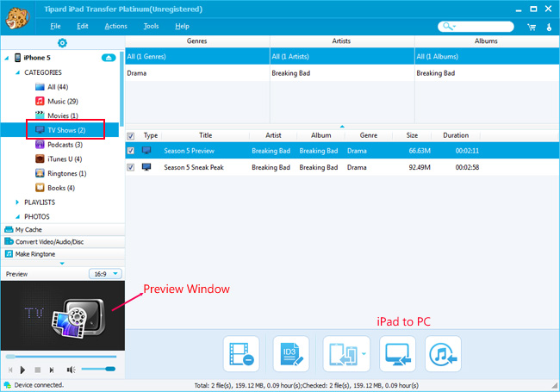Viewport: 560px width, 392px height.
Task: Collapse the CATEGORIES section
Action: pos(17,72)
